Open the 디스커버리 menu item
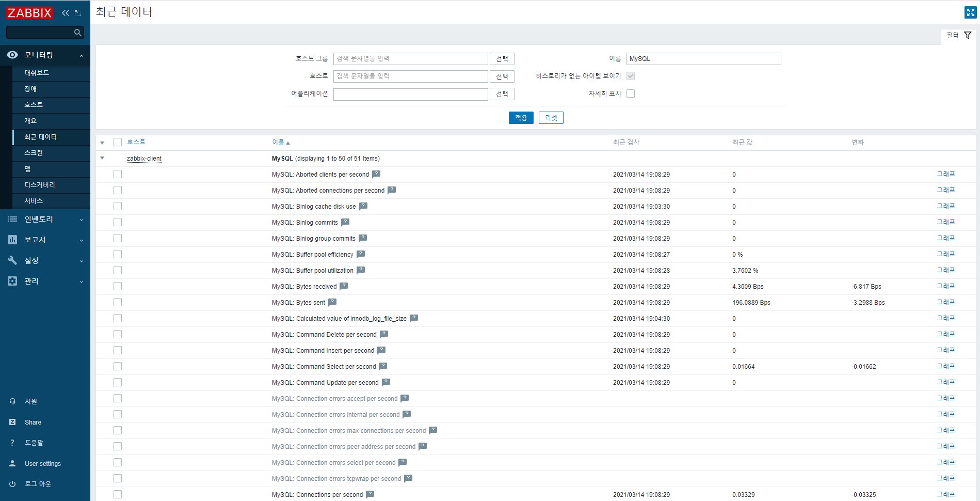 pos(51,185)
